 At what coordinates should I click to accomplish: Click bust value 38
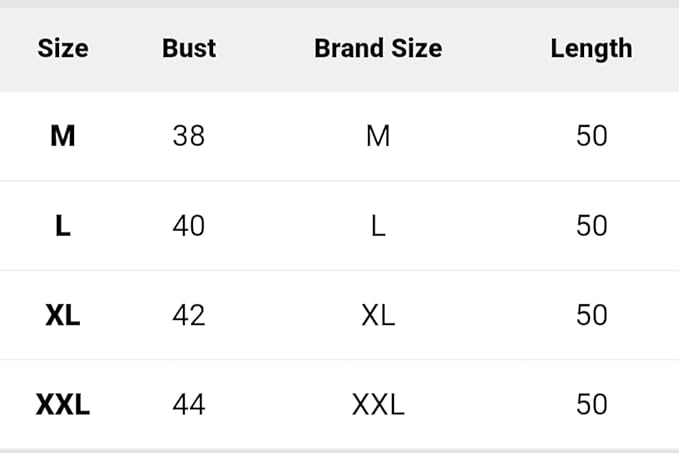point(189,136)
